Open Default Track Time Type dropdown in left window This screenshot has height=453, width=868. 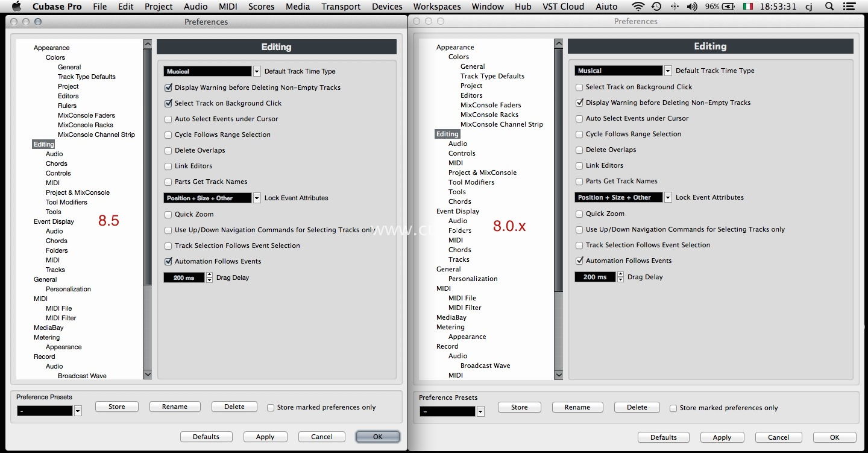click(x=257, y=71)
